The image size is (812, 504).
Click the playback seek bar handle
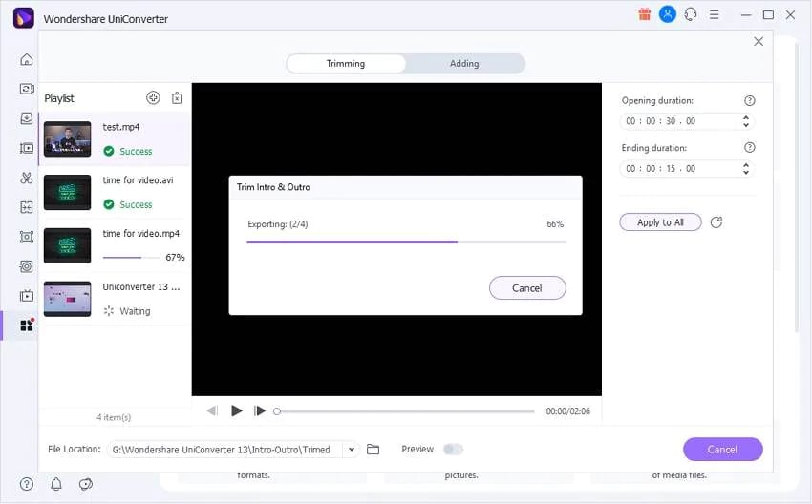tap(277, 411)
